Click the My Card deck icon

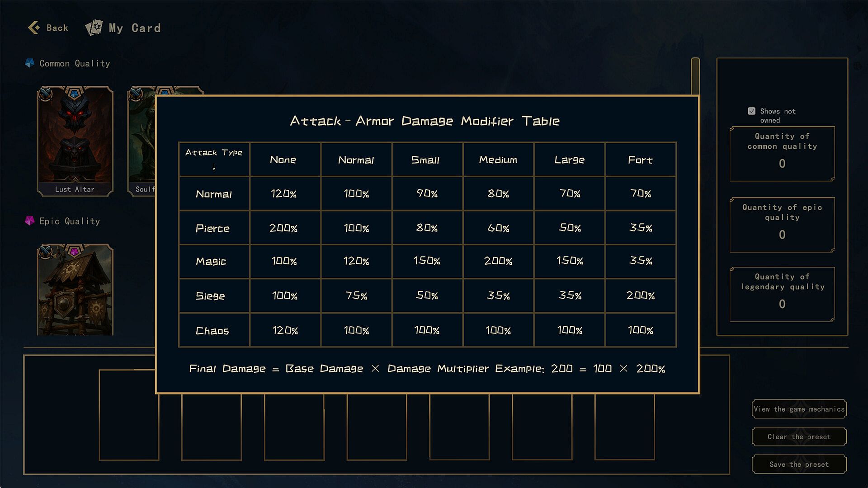pyautogui.click(x=94, y=28)
